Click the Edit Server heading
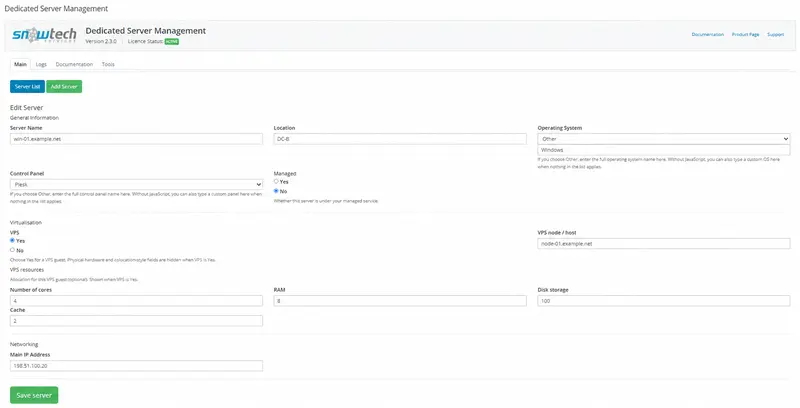The image size is (800, 408). click(27, 108)
